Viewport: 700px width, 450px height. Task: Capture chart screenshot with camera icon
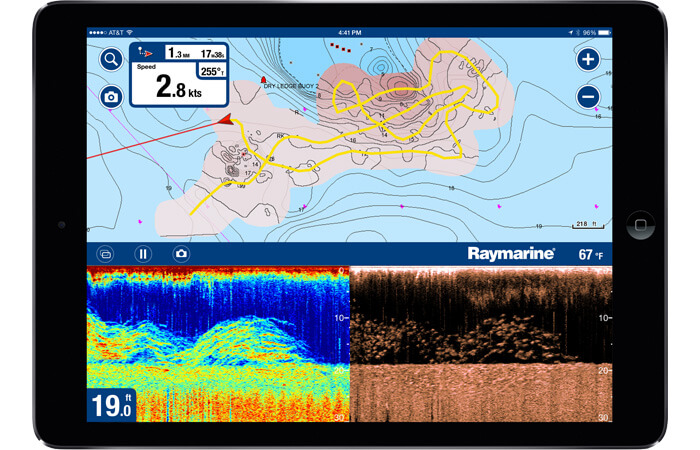(111, 97)
